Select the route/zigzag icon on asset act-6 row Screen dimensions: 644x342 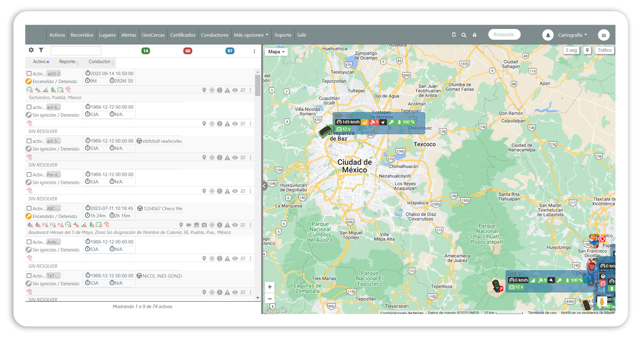point(243,123)
